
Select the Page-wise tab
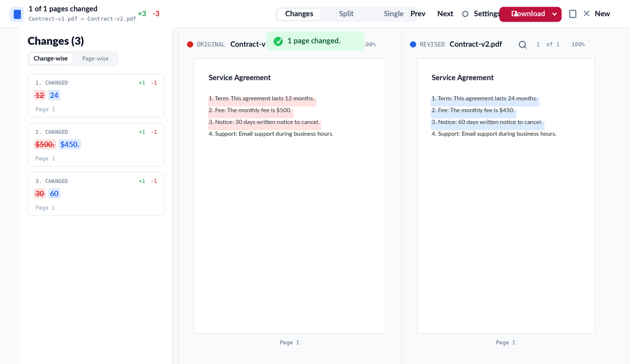click(x=95, y=59)
